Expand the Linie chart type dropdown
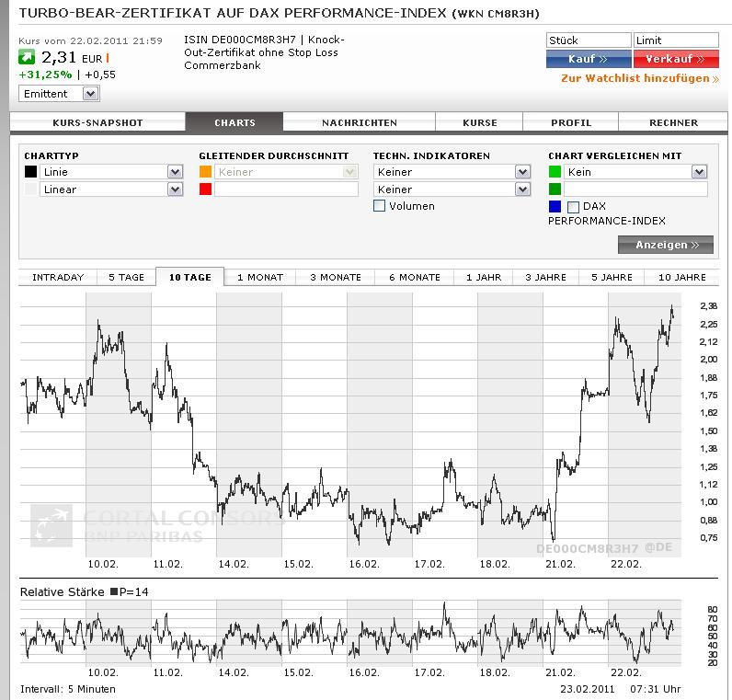Image resolution: width=732 pixels, height=700 pixels. click(x=111, y=172)
